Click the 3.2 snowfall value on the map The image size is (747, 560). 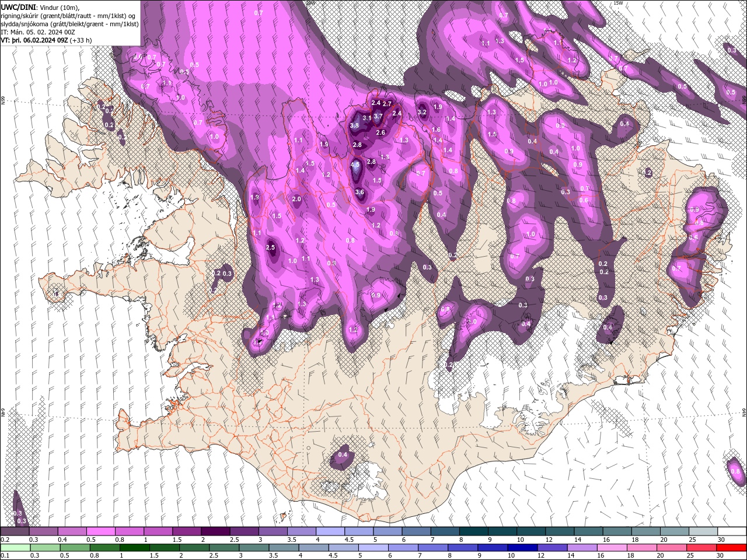coord(423,112)
